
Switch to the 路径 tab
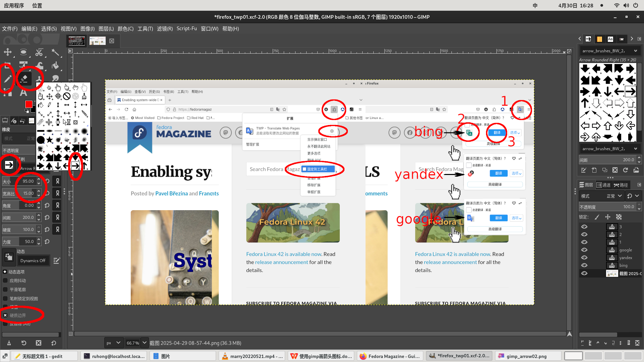click(x=621, y=185)
